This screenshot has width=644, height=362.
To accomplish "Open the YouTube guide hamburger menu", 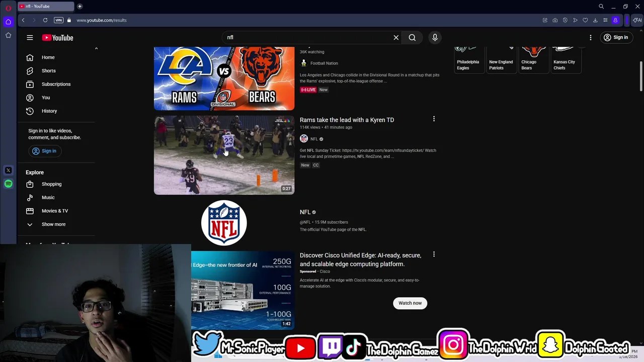I will (x=30, y=38).
